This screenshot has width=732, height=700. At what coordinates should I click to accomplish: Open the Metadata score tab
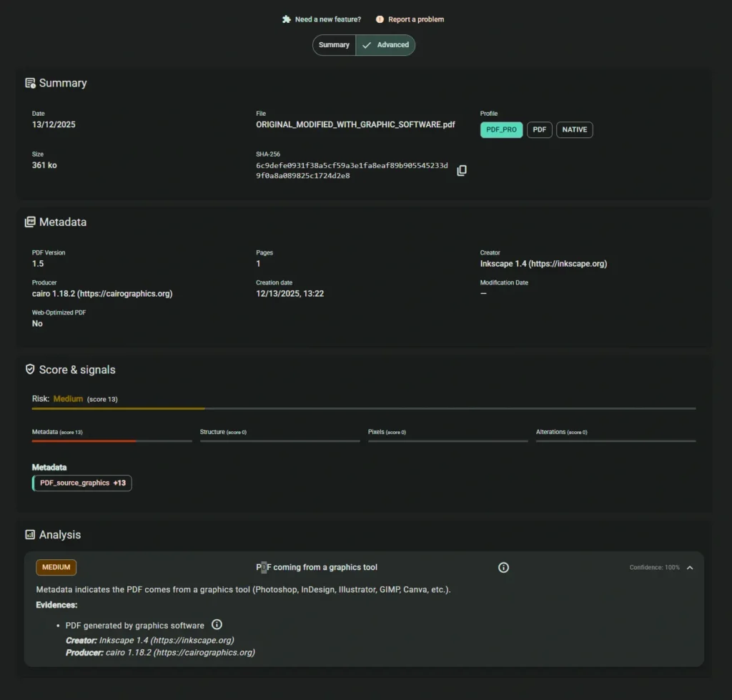click(x=57, y=432)
